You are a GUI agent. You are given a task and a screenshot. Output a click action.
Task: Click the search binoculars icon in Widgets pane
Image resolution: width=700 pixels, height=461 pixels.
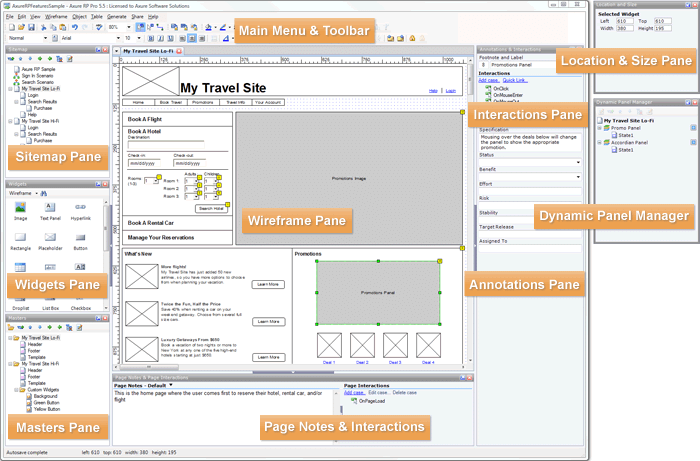point(44,193)
